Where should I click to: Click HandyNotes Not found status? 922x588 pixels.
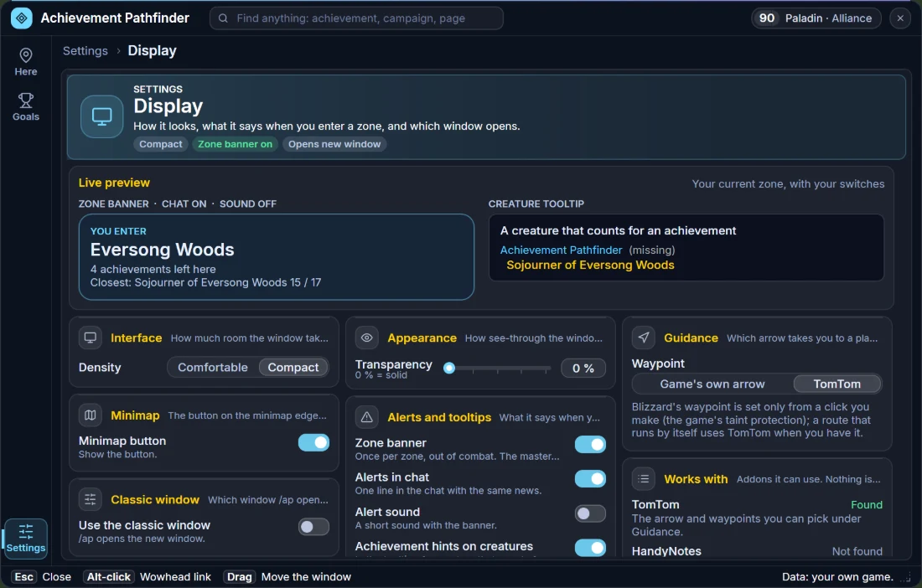click(857, 551)
